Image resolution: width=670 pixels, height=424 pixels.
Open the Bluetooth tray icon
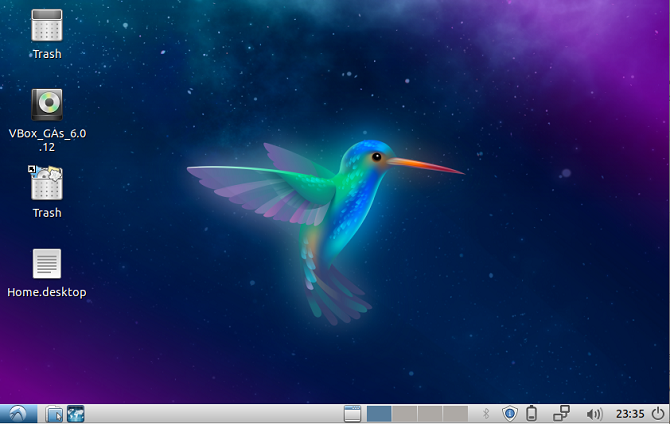(486, 413)
